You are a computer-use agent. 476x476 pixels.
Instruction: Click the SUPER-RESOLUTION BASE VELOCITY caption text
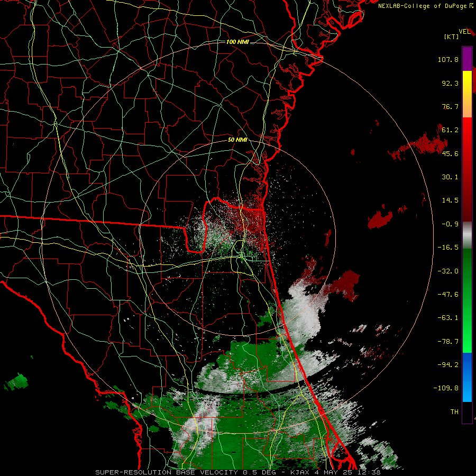(x=167, y=472)
